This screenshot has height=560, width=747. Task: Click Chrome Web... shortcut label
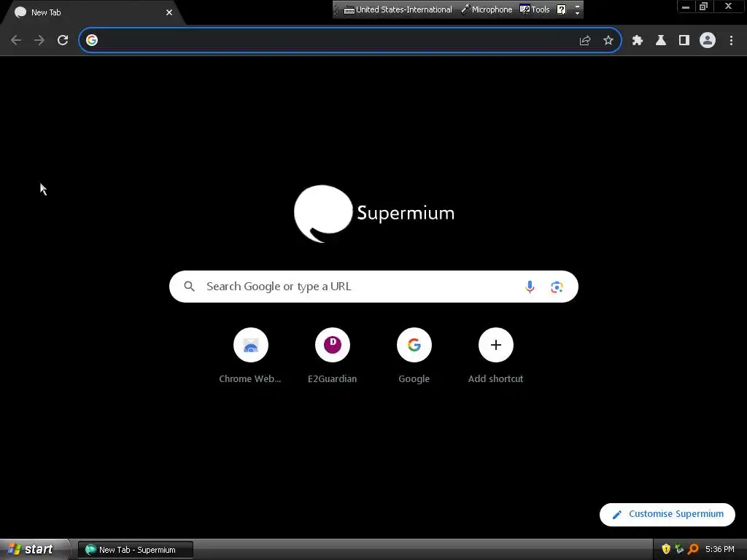click(x=250, y=379)
